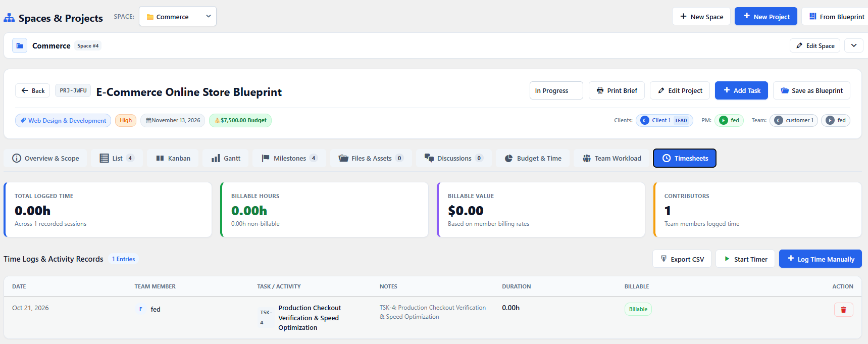The height and width of the screenshot is (344, 868).
Task: Click the TSK-4 notes text cell
Action: [433, 312]
